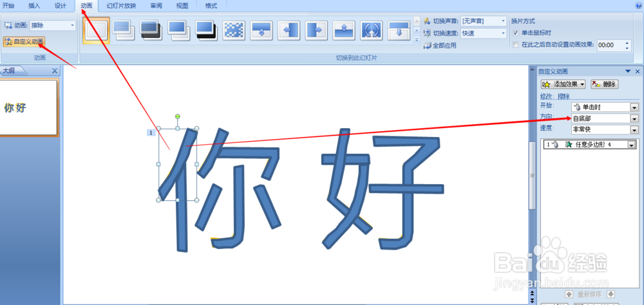Image resolution: width=644 pixels, height=305 pixels.
Task: Expand the transition gallery More arrow
Action: tap(417, 40)
